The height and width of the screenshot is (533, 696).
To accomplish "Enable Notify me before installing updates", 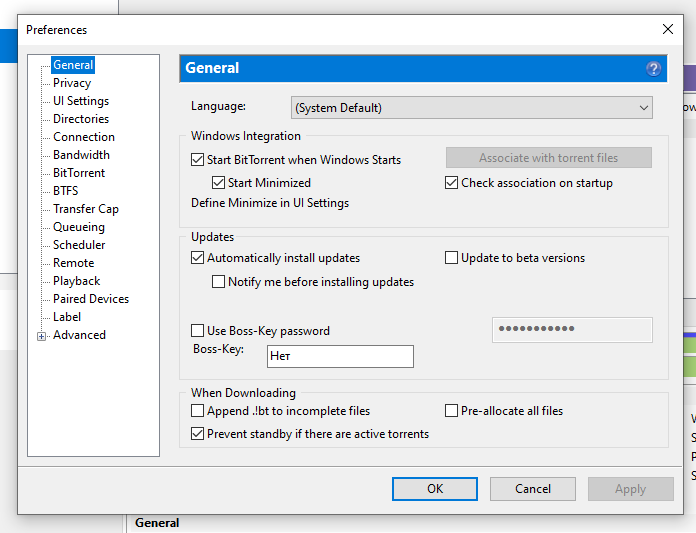I will tap(218, 282).
